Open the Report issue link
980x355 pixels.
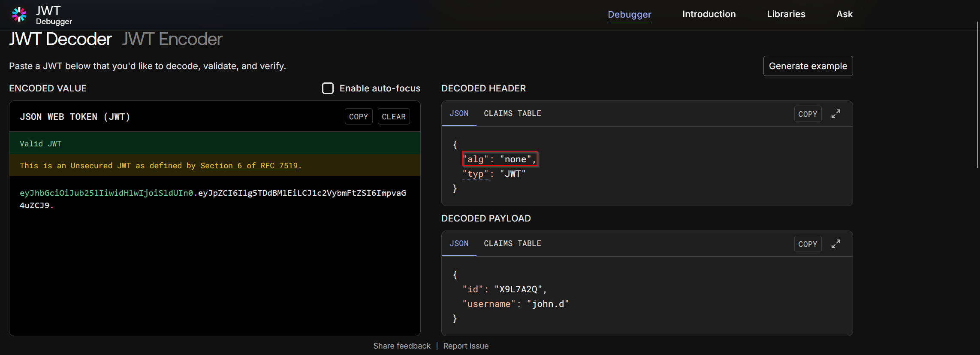[465, 346]
